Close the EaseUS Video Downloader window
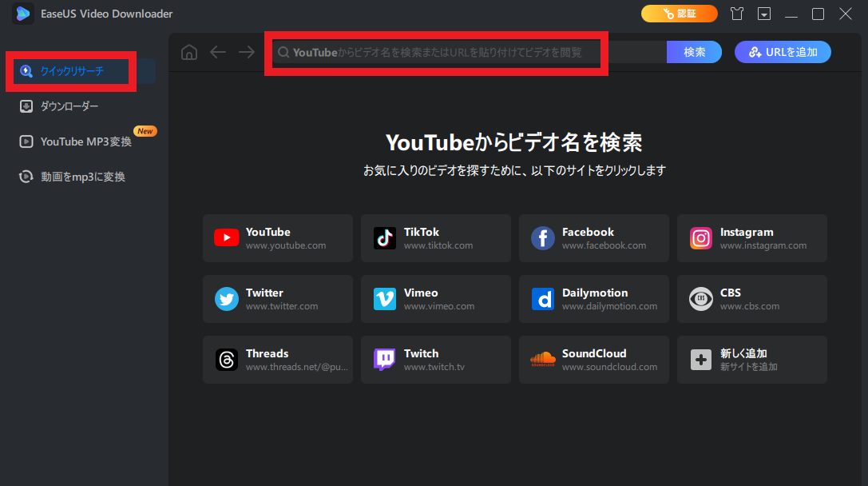The width and height of the screenshot is (868, 486). (846, 14)
